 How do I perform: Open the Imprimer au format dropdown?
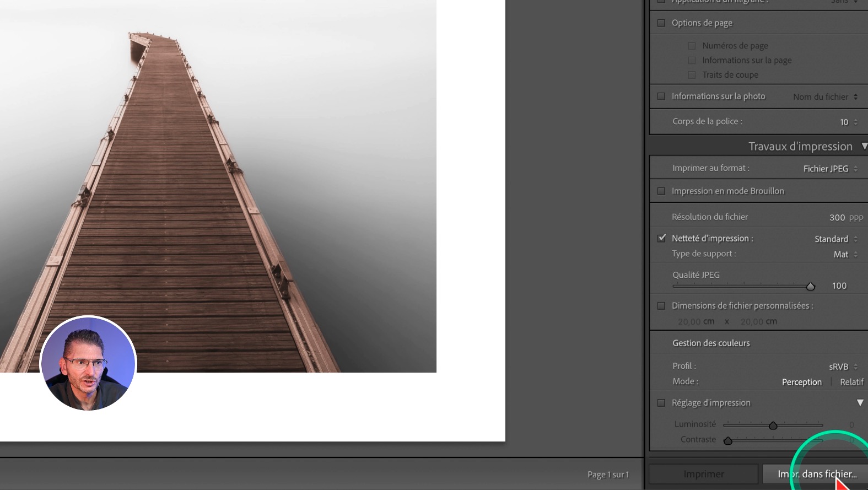pos(830,169)
